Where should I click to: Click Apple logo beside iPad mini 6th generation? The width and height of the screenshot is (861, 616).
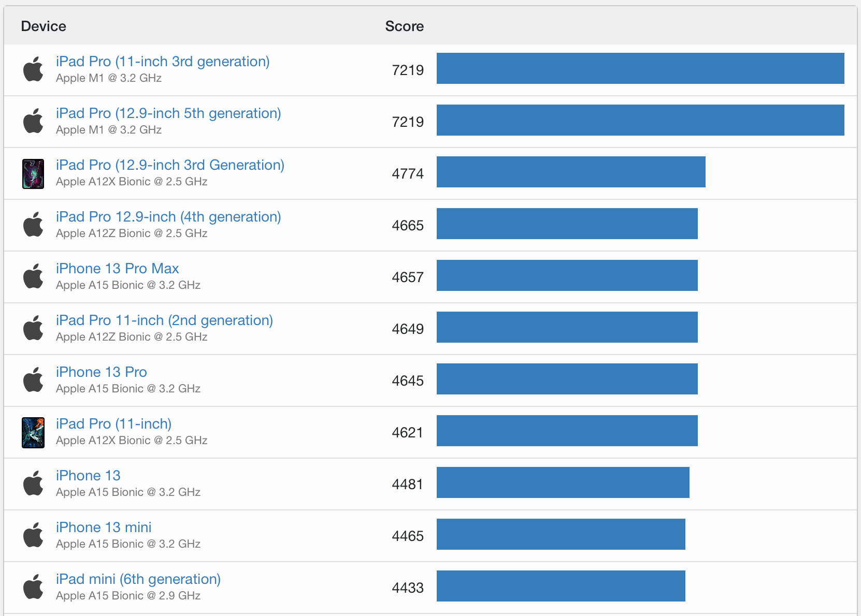(x=33, y=587)
